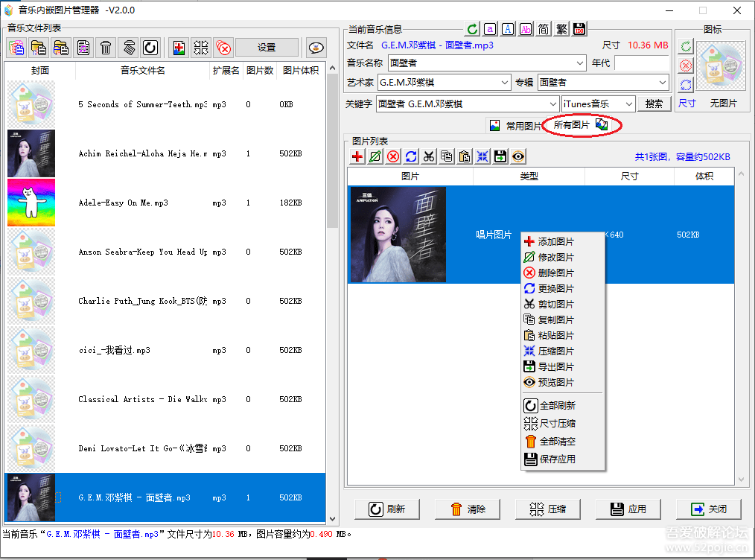Select the Adele-Easy On Me.mp3 row
755x560 pixels.
165,203
